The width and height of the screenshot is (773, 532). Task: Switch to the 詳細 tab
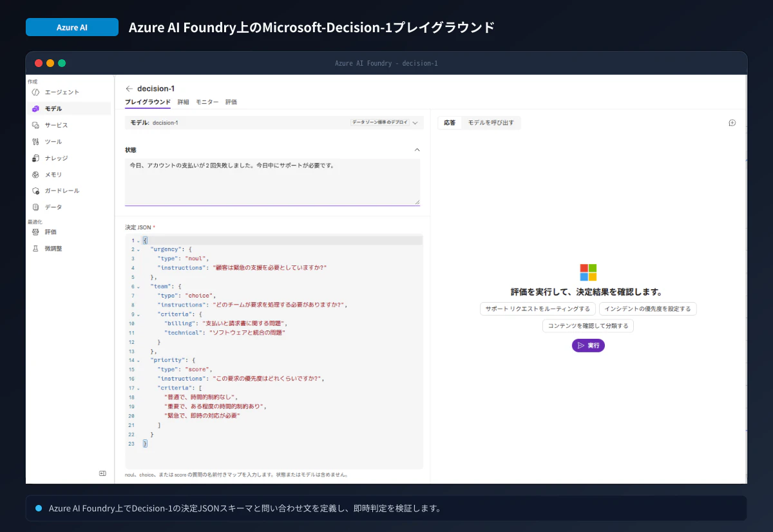pyautogui.click(x=184, y=102)
